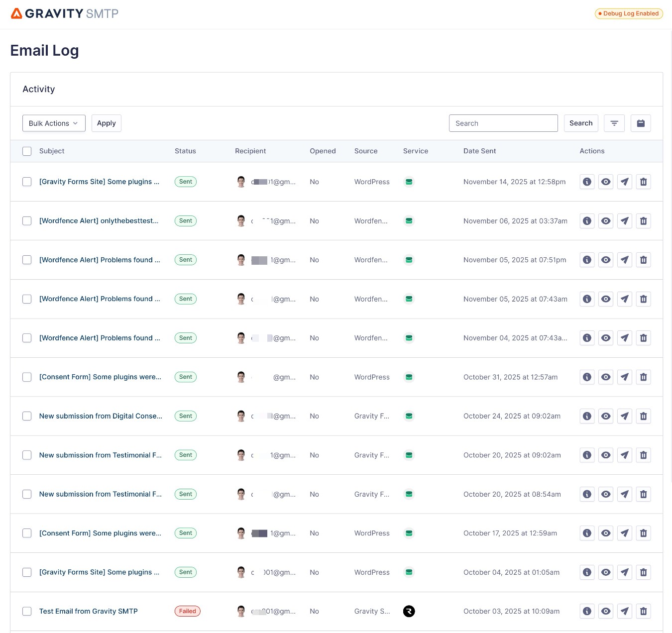Screen dimensions: 672x633
Task: Click the Search button
Action: (x=581, y=123)
